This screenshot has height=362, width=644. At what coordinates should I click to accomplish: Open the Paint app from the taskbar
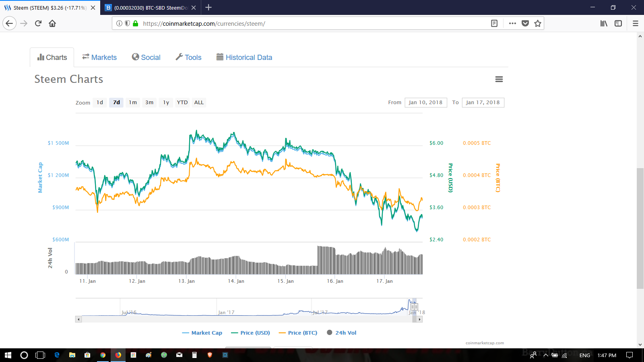click(x=149, y=355)
